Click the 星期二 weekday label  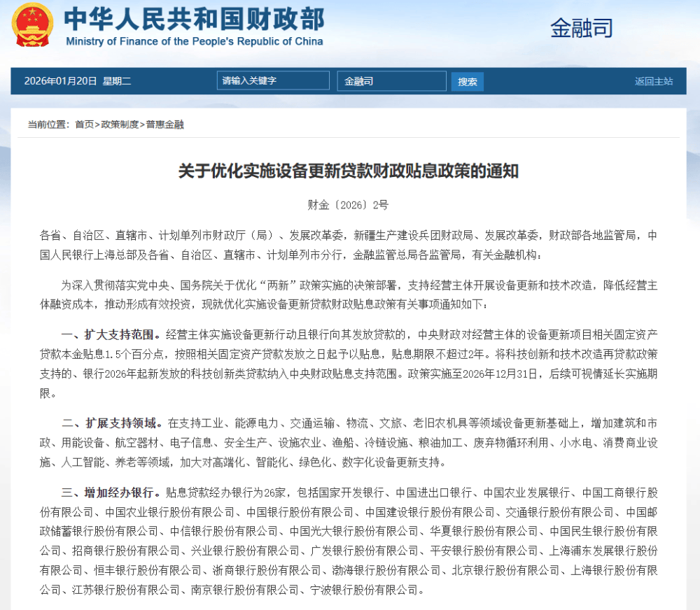click(117, 81)
